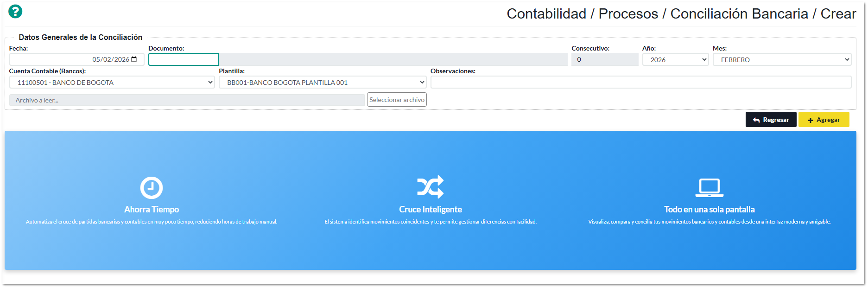Click the gray document description field

[393, 59]
